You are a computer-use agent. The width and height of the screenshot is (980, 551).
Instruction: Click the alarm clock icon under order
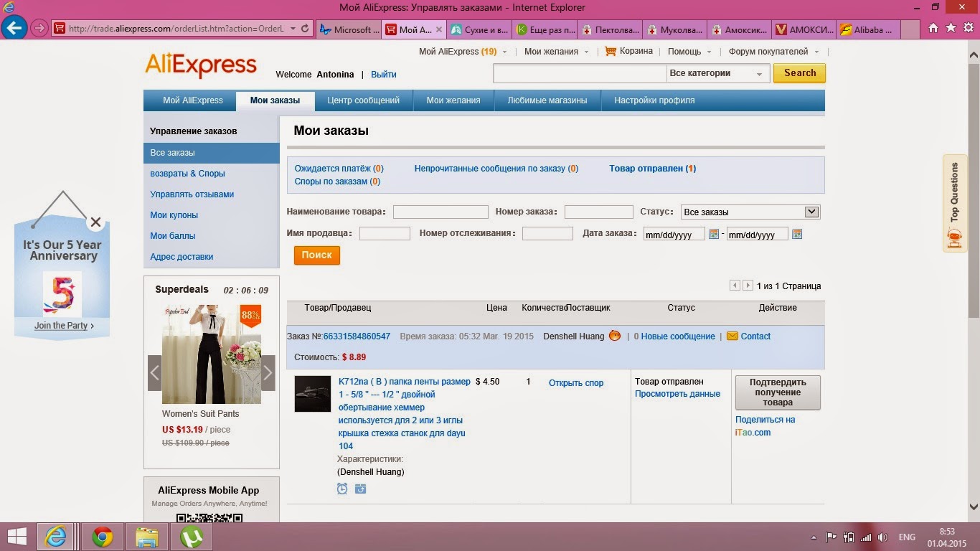tap(342, 489)
